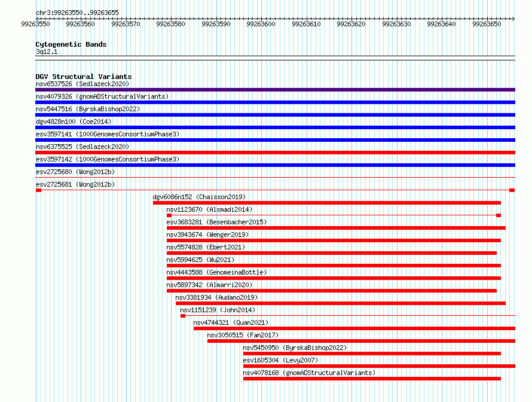
Task: Click the red bar under nsv3943674
Action: pyautogui.click(x=334, y=240)
